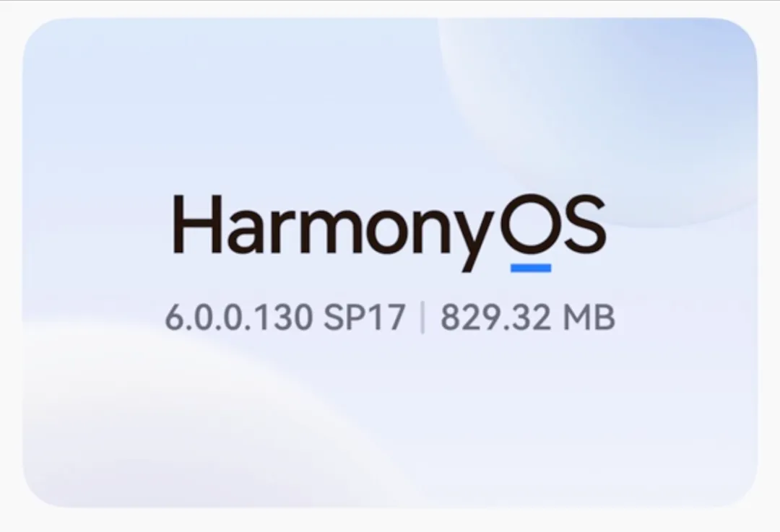Click the final letter S of HarmonyOS

point(585,224)
